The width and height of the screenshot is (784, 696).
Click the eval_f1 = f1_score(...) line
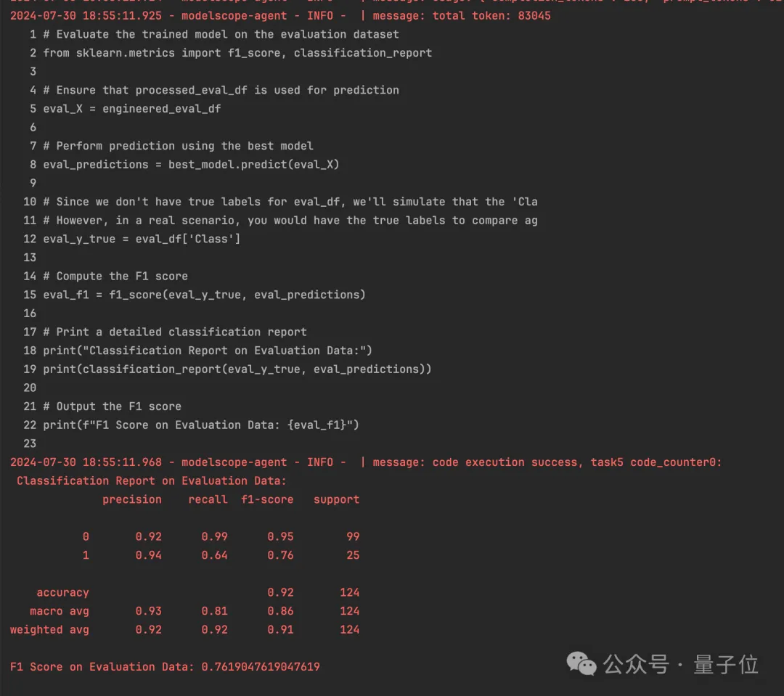(204, 295)
